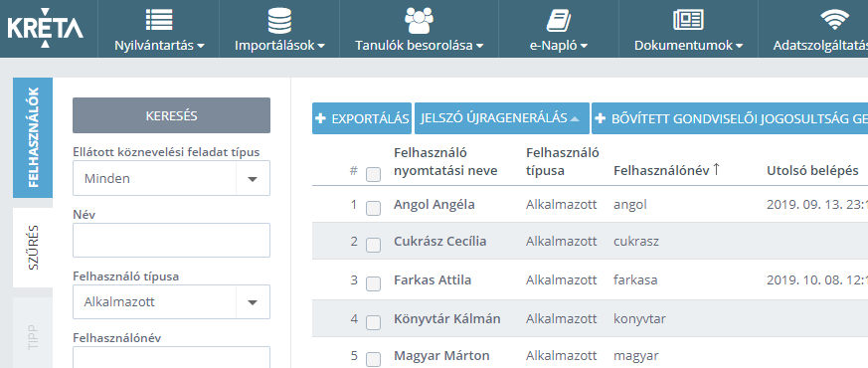Click the name Farkas Attila
The width and height of the screenshot is (868, 368).
[x=433, y=280]
